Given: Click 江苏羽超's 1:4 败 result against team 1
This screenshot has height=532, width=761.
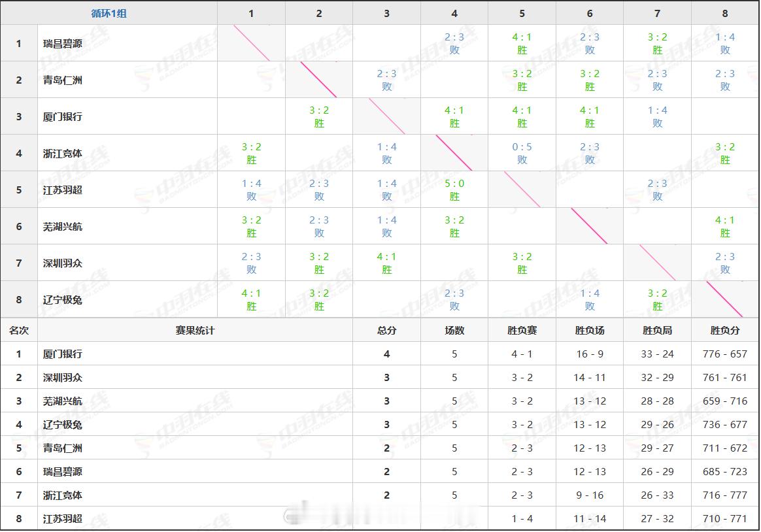Looking at the screenshot, I should click(x=252, y=190).
